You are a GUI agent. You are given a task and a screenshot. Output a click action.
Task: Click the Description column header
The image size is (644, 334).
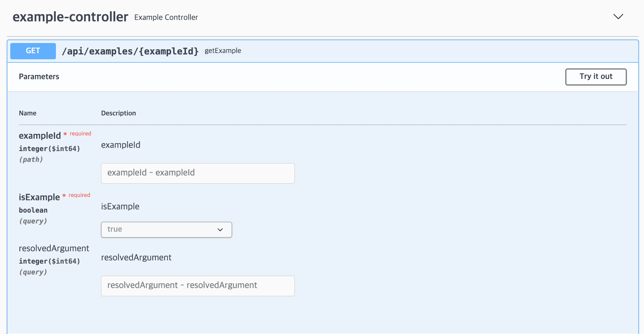[x=118, y=113]
